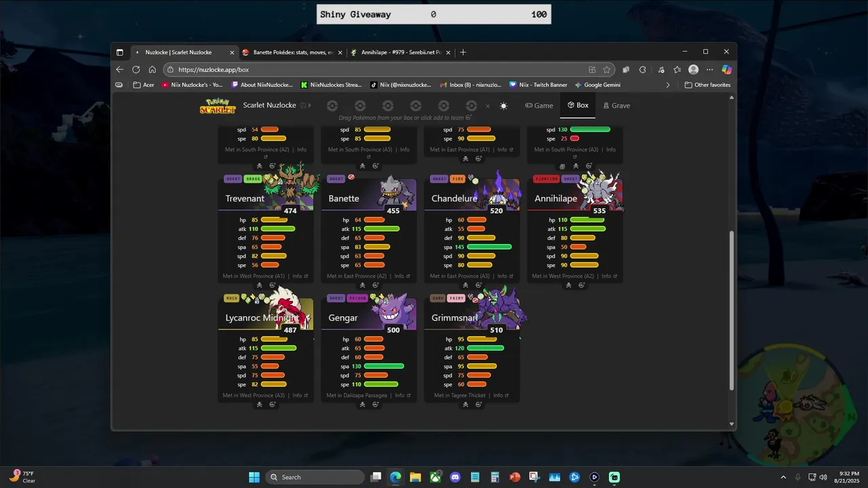Open browser Settings and more menu
Screen dimensions: 868x488
(710, 69)
